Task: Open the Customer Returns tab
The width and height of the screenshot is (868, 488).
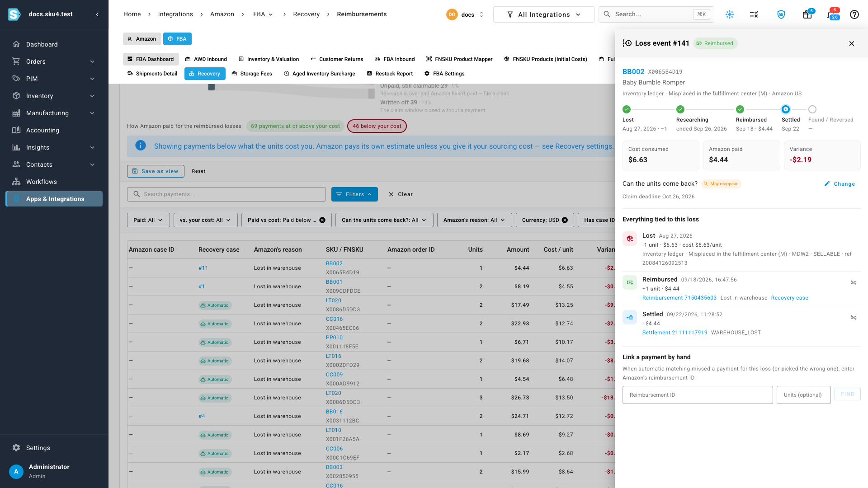Action: tap(337, 59)
